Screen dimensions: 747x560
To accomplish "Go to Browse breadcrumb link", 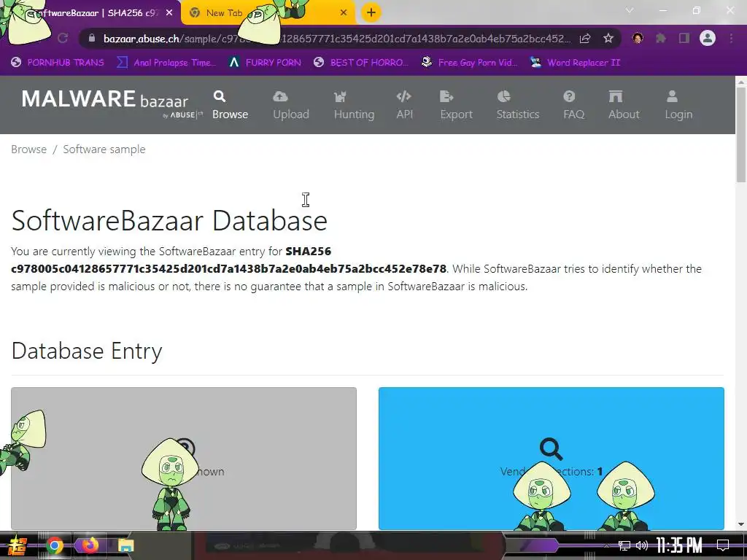I will click(28, 149).
